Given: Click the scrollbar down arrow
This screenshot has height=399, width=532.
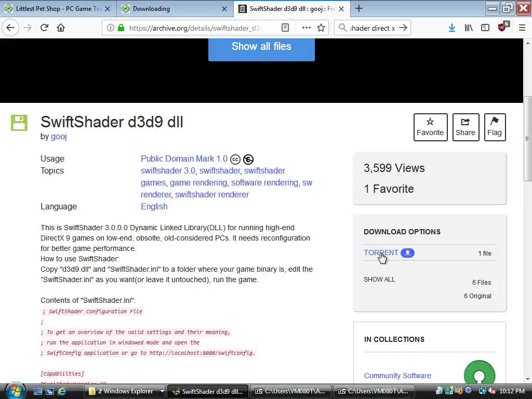Looking at the screenshot, I should (x=528, y=379).
